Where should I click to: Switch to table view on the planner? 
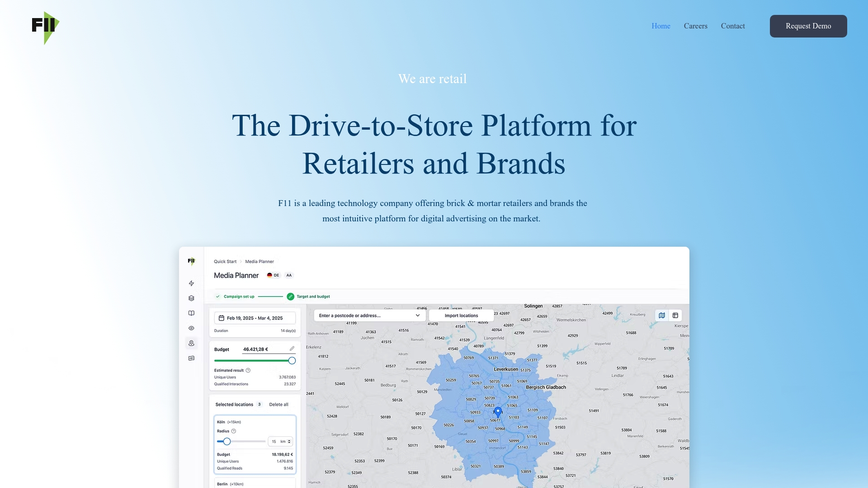675,315
